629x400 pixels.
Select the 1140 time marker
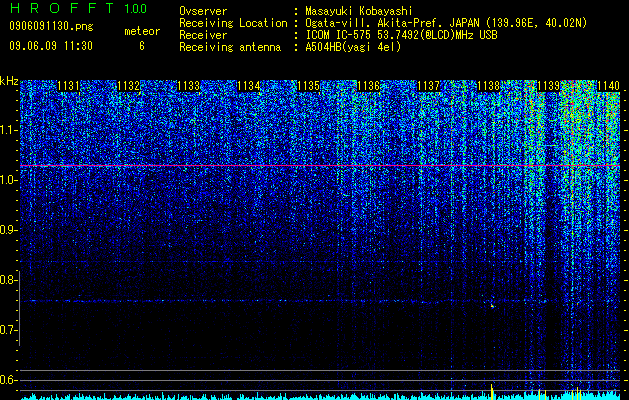pos(609,86)
